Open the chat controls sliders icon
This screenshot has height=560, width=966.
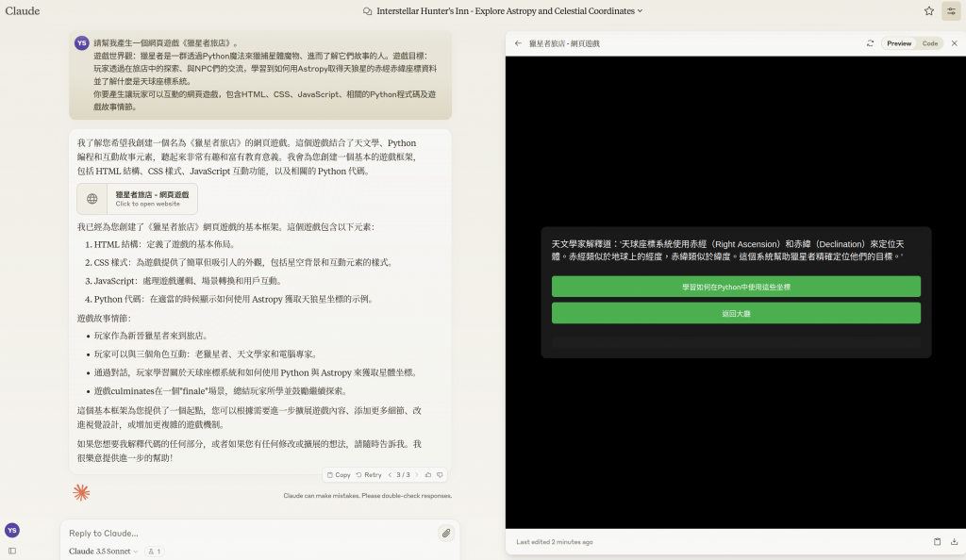click(951, 11)
